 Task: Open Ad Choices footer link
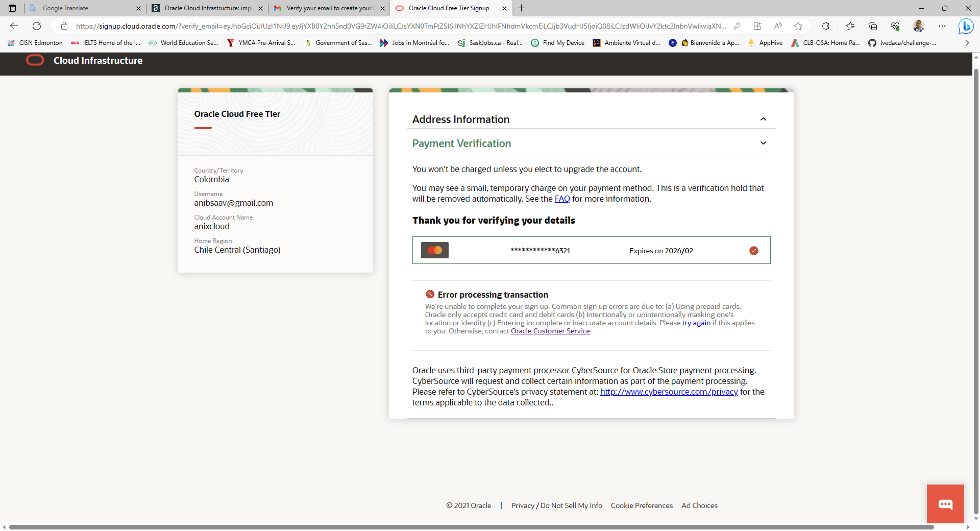tap(699, 505)
